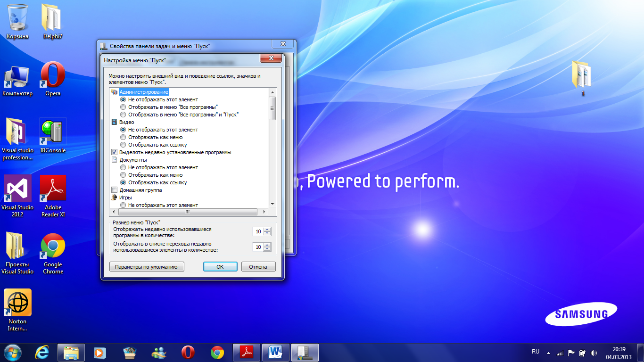Confirm settings with the OK button
This screenshot has height=362, width=644.
220,267
